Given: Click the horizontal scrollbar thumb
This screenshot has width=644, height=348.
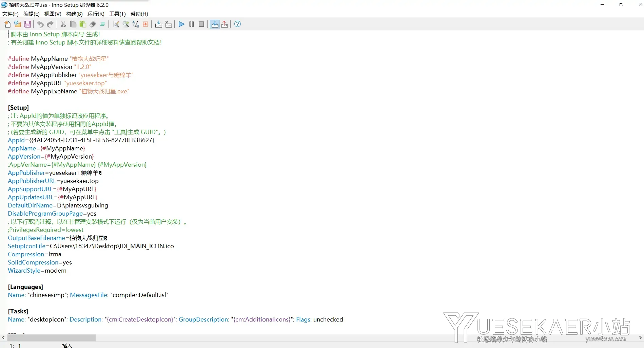Looking at the screenshot, I should [52, 338].
